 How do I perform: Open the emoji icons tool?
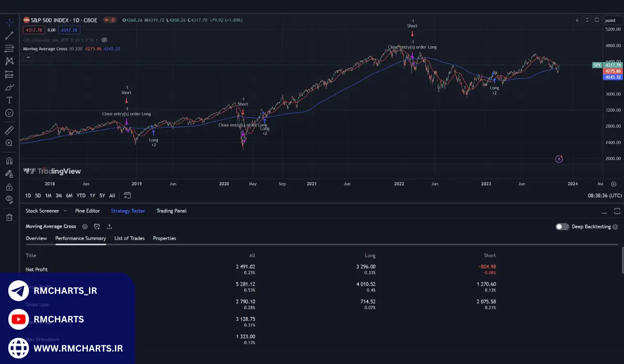(x=9, y=113)
